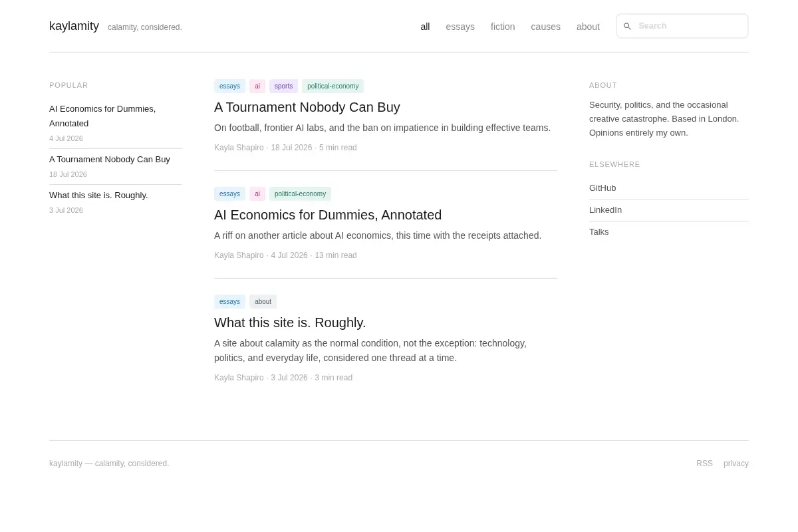Select the all filter in navigation
The height and width of the screenshot is (532, 798).
425,27
